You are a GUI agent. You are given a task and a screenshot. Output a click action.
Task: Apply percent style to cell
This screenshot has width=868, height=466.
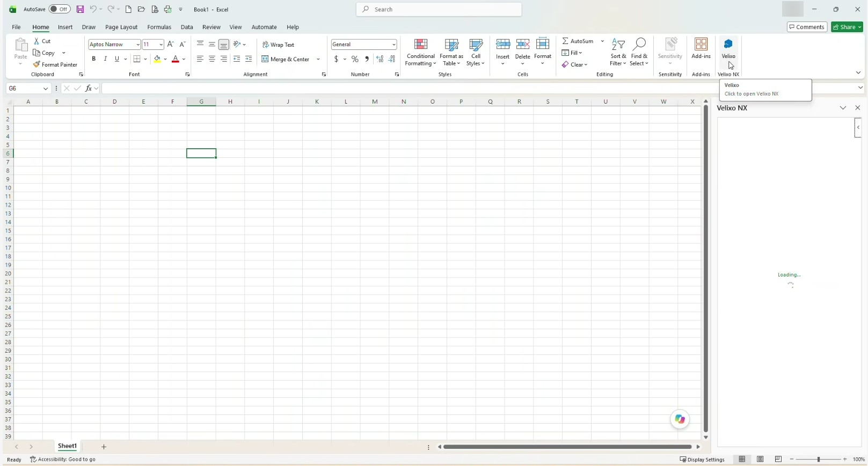[355, 59]
